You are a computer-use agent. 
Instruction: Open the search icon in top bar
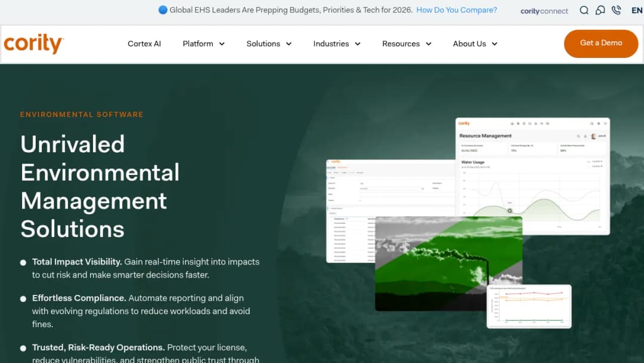click(x=584, y=10)
